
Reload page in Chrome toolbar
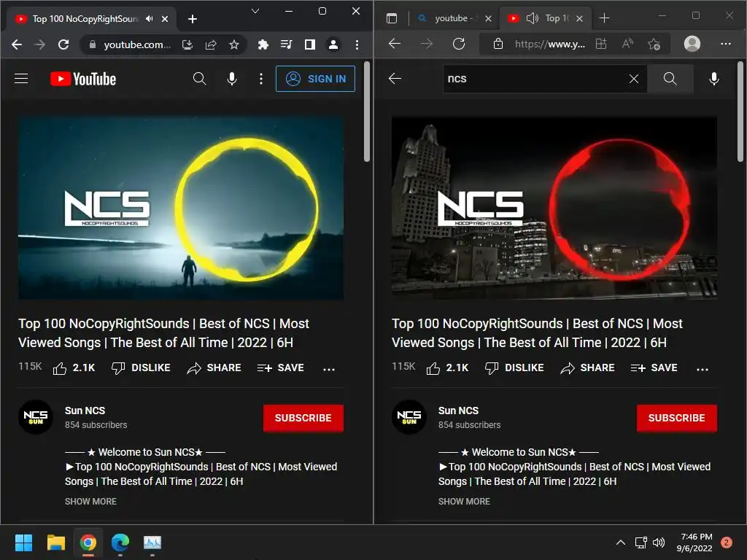pyautogui.click(x=63, y=44)
